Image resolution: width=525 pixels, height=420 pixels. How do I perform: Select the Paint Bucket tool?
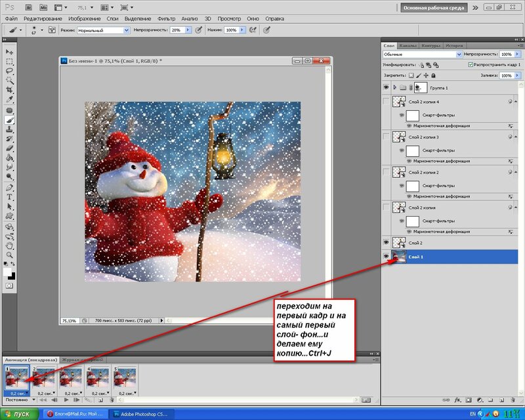tap(9, 157)
